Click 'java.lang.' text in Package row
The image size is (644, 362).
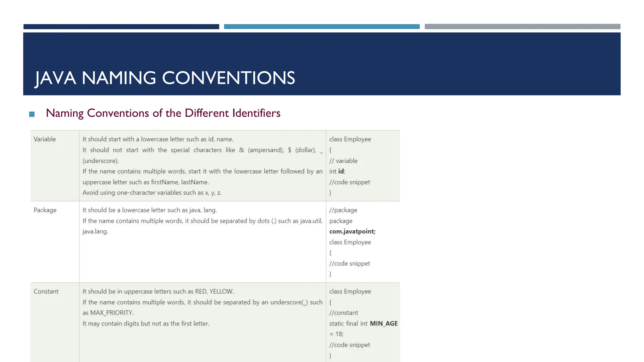95,232
